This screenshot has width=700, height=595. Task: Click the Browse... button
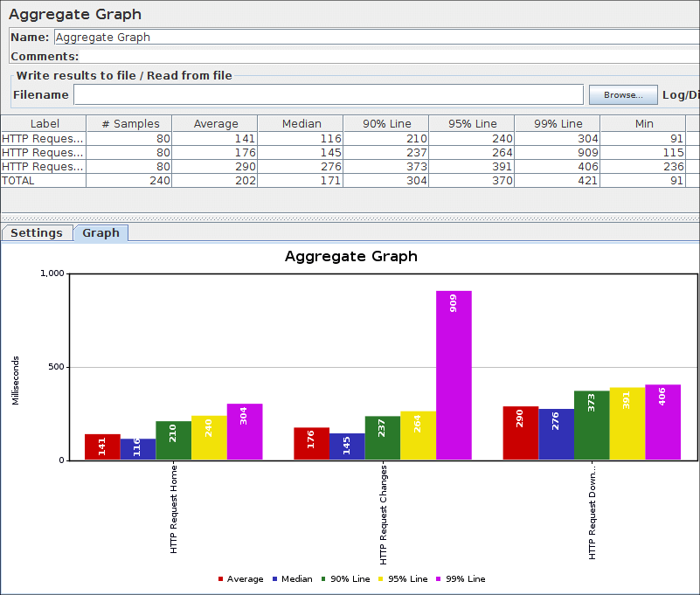622,94
